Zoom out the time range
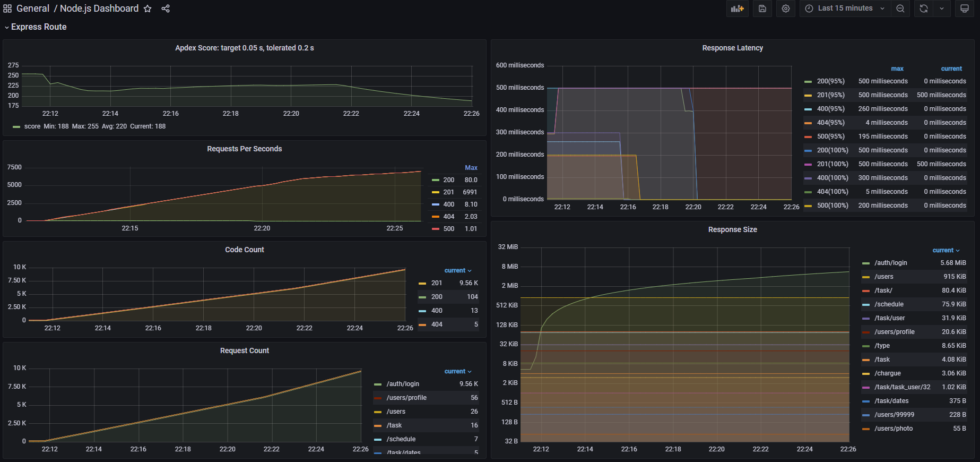980x462 pixels. pos(900,8)
